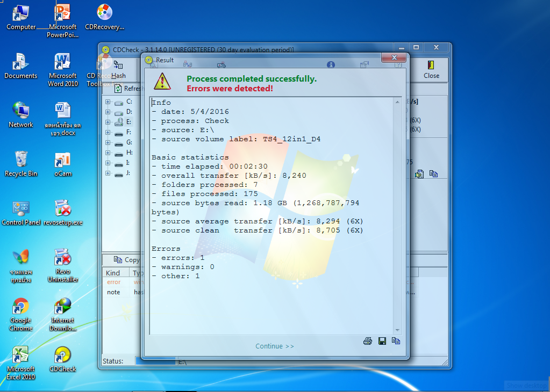550x392 pixels.
Task: Click the Continue >> link
Action: pyautogui.click(x=275, y=346)
